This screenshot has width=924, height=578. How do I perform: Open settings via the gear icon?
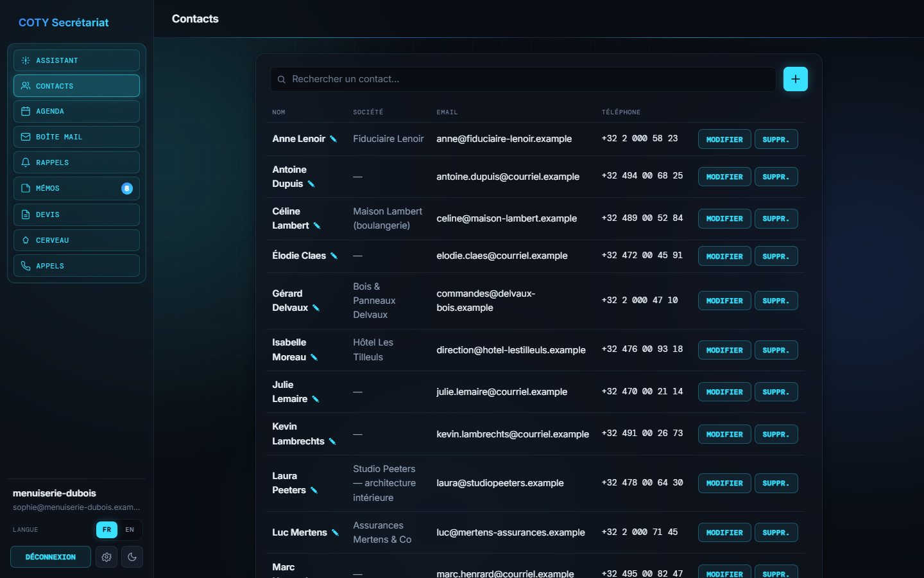107,557
